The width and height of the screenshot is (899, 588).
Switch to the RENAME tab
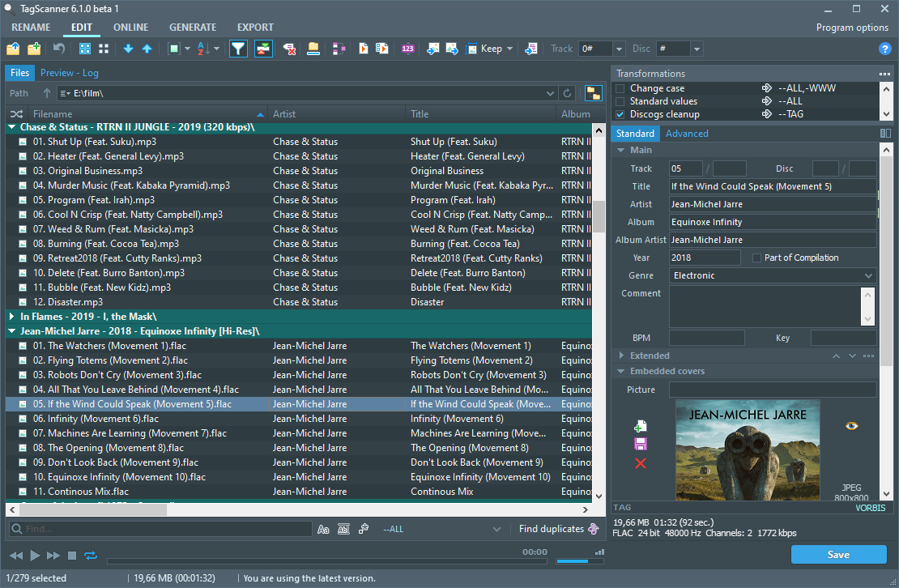(31, 27)
